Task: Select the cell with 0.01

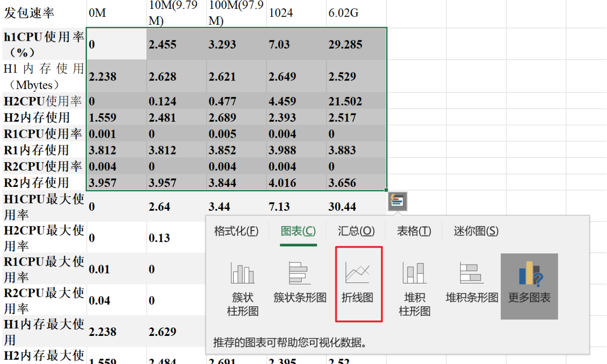Action: coord(116,269)
